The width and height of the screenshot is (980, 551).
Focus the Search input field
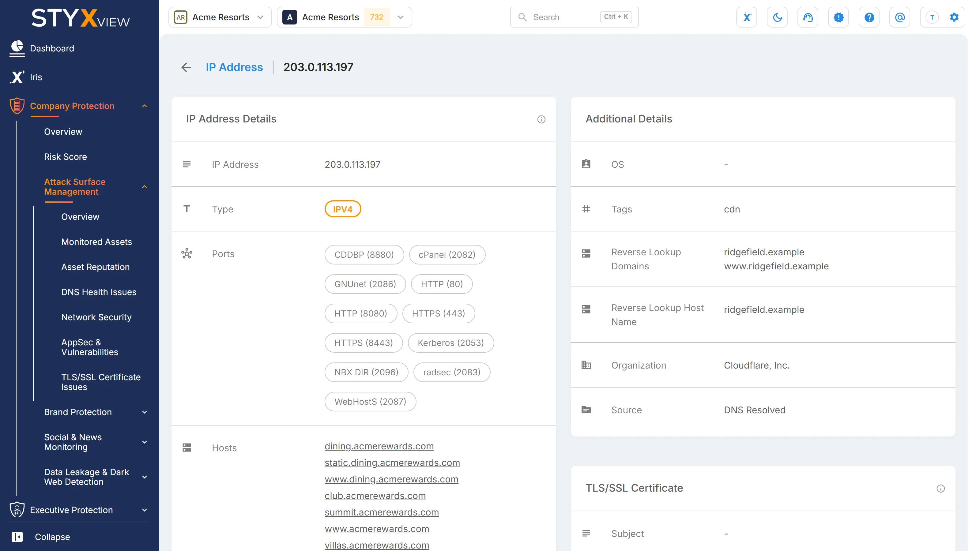coord(574,17)
